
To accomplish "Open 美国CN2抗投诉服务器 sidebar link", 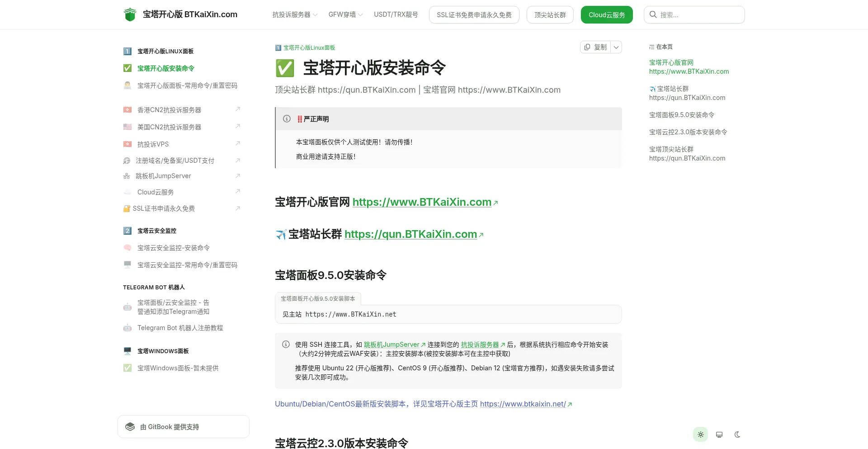I will pos(169,127).
